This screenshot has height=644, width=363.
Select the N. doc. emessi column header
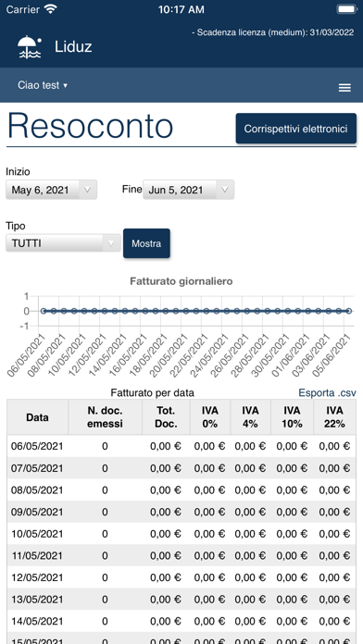[x=105, y=417]
